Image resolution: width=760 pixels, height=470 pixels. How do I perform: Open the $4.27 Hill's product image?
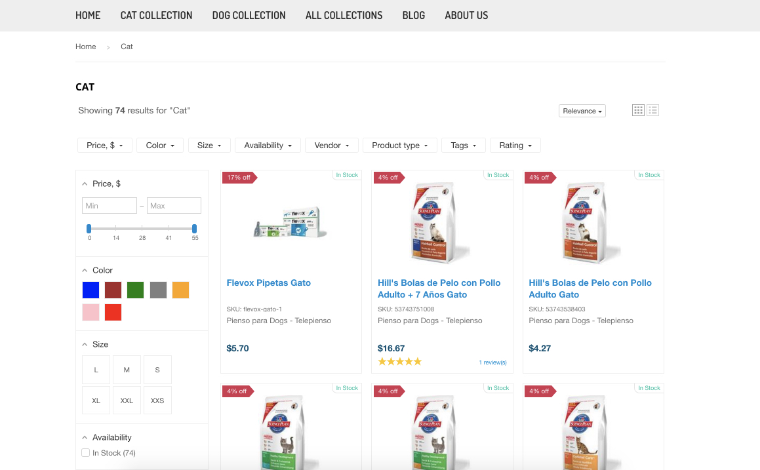click(x=590, y=223)
